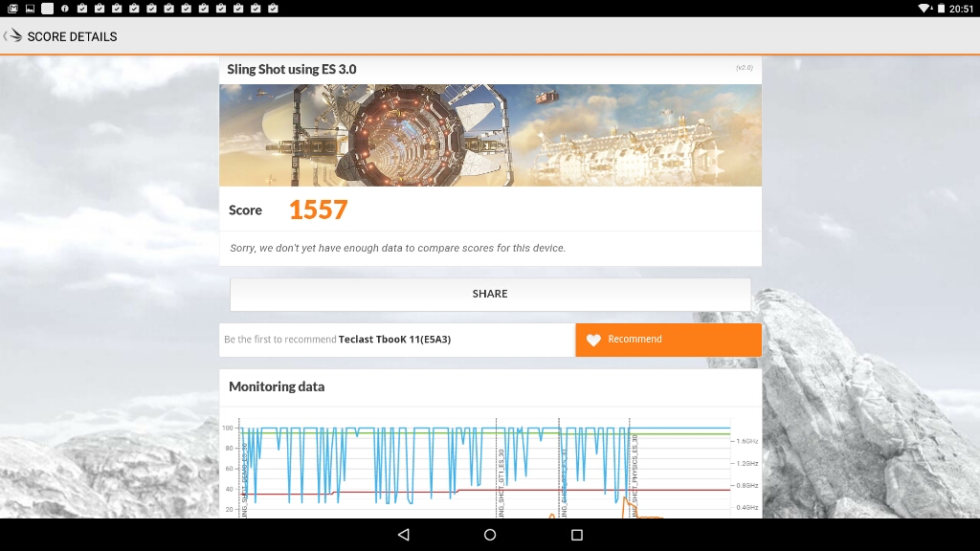Click the Sling Shot banner image
Viewport: 980px width, 551px height.
pos(490,135)
